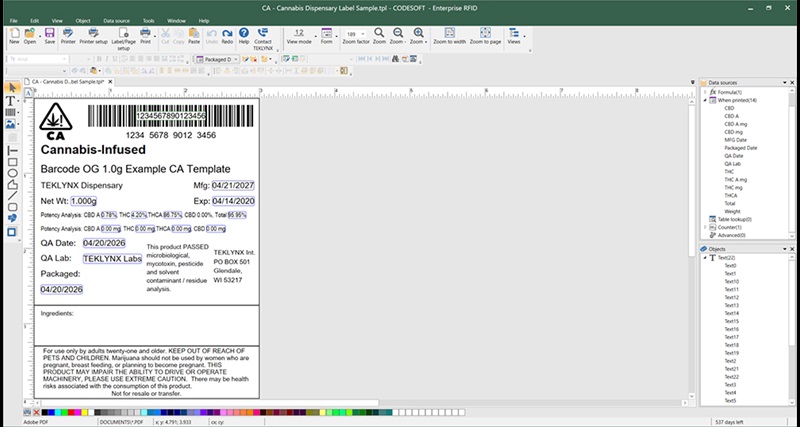Screen dimensions: 800x427
Task: Close the Objects panel
Action: pos(792,249)
